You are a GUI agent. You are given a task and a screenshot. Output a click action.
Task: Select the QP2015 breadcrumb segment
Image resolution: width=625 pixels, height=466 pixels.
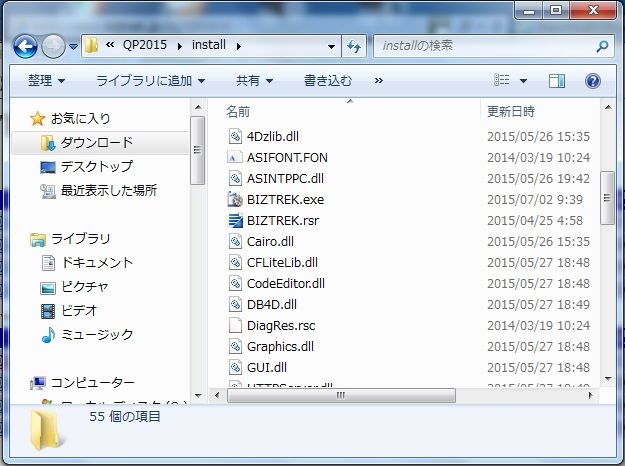pyautogui.click(x=145, y=45)
